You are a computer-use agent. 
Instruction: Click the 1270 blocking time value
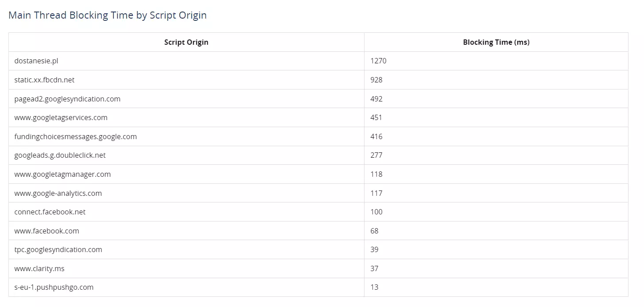(x=378, y=61)
